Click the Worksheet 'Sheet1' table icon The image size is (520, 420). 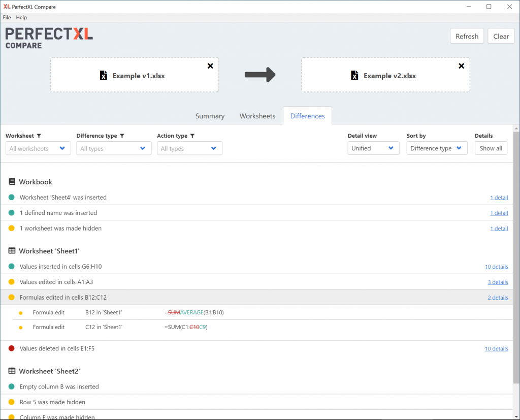[12, 251]
